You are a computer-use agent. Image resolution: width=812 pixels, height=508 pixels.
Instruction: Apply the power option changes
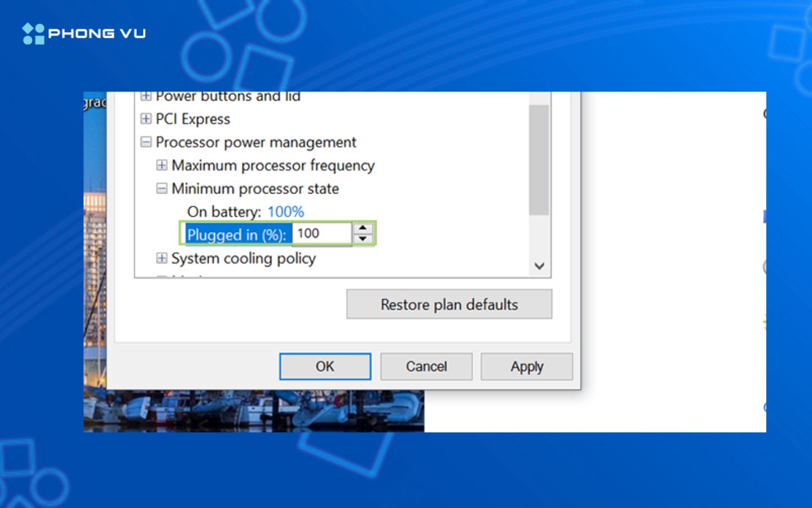pyautogui.click(x=527, y=367)
